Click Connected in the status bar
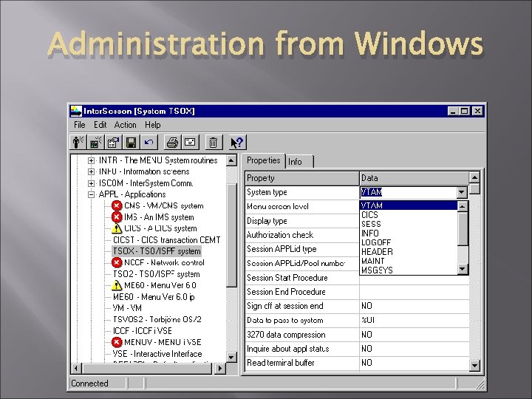 [x=89, y=383]
